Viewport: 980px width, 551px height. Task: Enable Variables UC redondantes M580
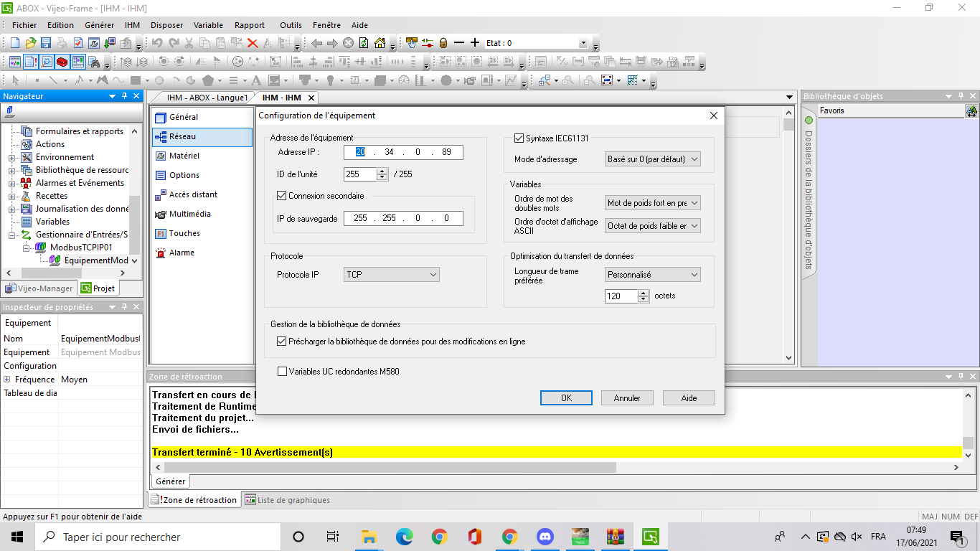[281, 372]
